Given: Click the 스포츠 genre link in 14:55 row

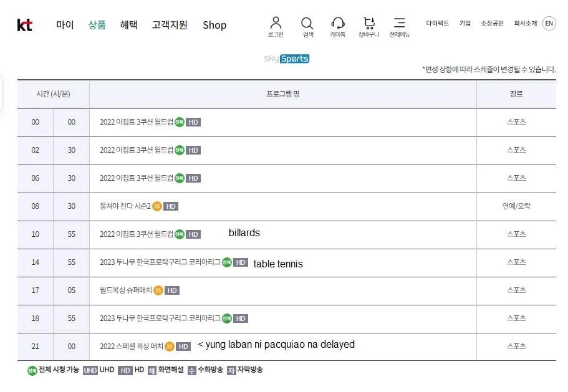Looking at the screenshot, I should click(516, 262).
